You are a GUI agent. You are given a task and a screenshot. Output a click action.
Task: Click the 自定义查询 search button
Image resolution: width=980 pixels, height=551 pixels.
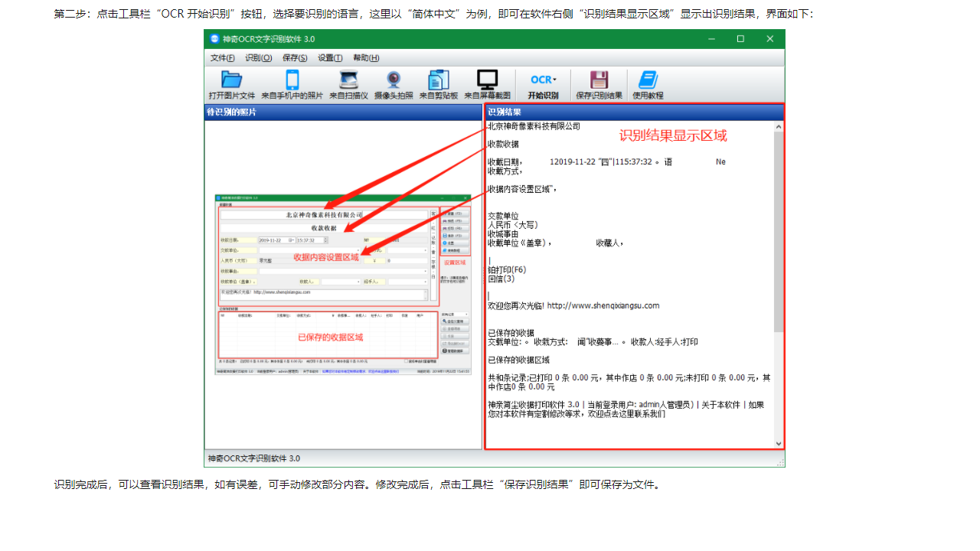454,321
